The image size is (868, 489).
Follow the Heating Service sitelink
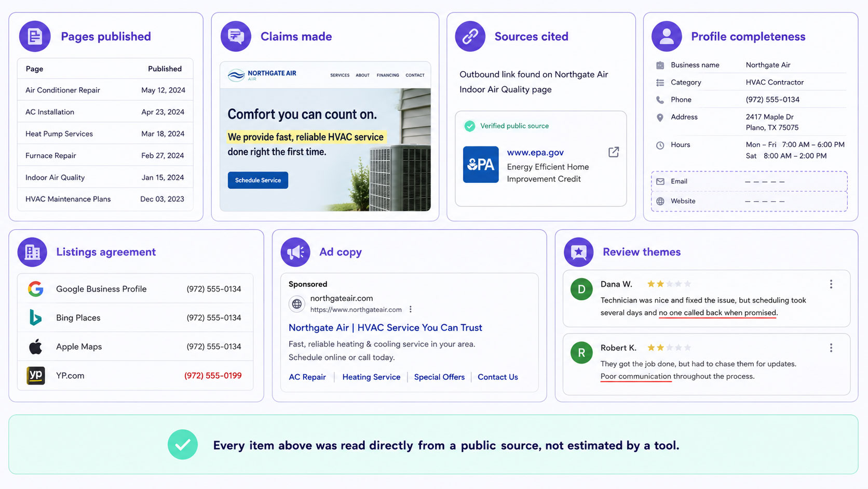[371, 377]
